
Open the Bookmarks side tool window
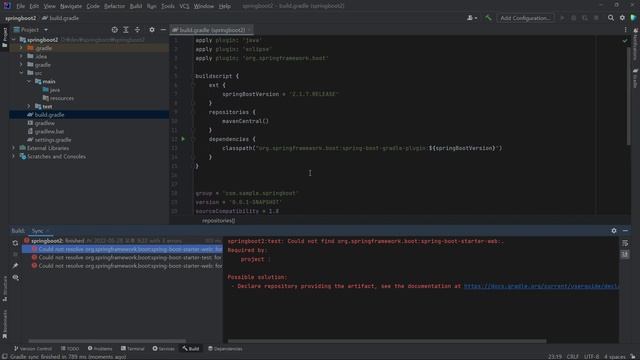click(4, 324)
